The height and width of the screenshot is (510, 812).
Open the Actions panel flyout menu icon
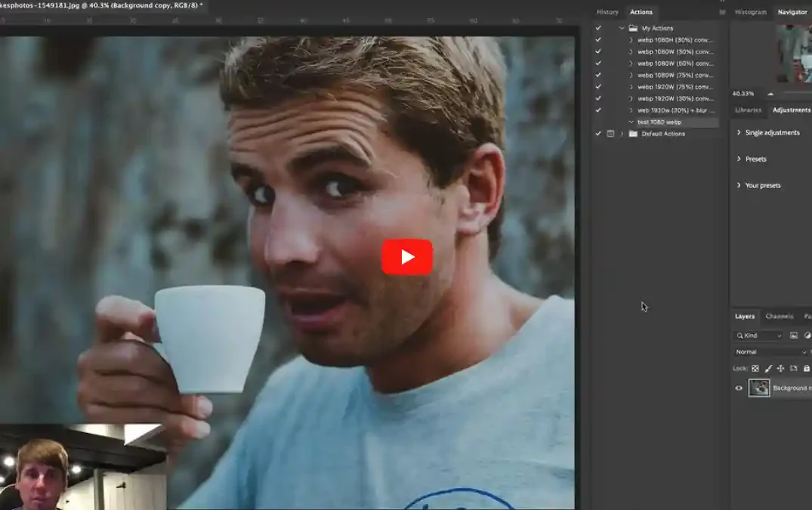722,12
